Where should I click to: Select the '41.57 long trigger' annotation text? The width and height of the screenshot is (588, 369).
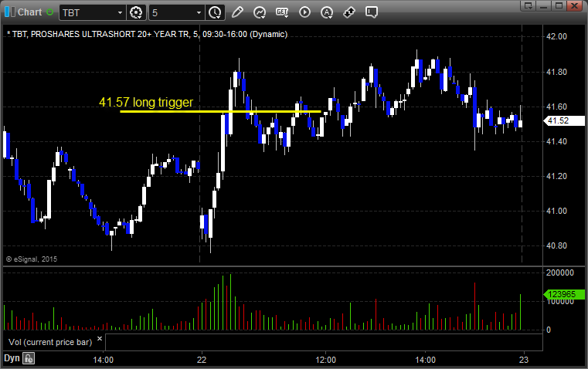pos(146,102)
